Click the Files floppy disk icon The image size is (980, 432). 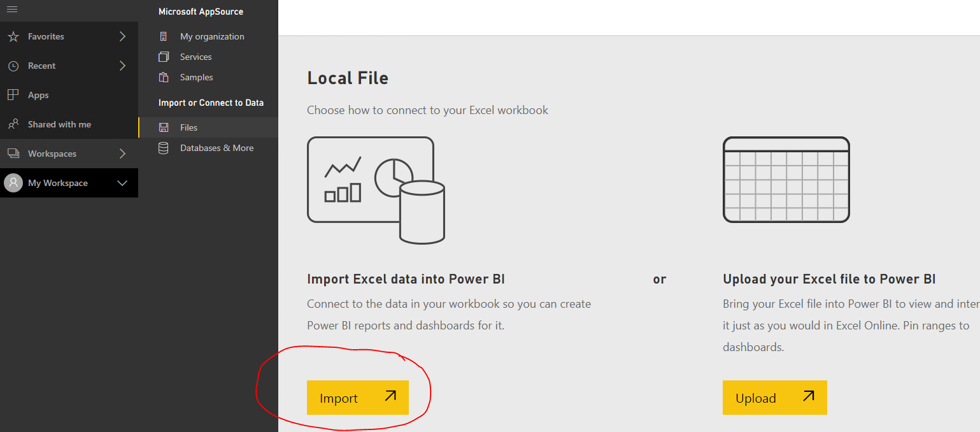[x=164, y=127]
